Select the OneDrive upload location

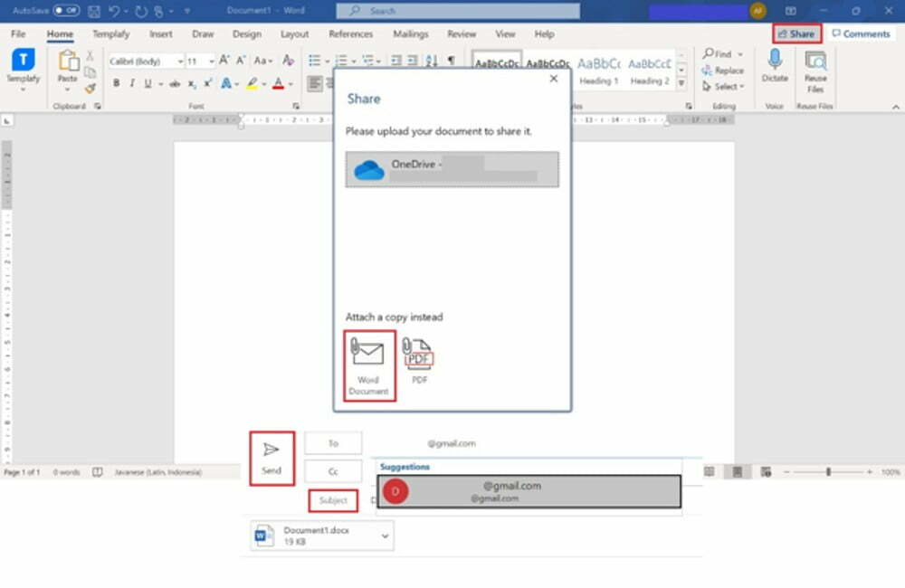pos(452,169)
